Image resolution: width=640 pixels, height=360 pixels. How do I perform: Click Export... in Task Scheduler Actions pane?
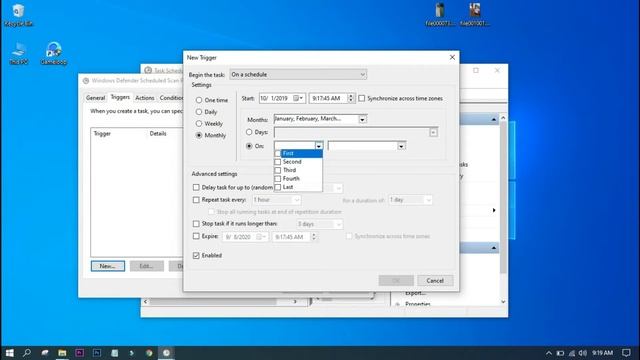coord(415,293)
